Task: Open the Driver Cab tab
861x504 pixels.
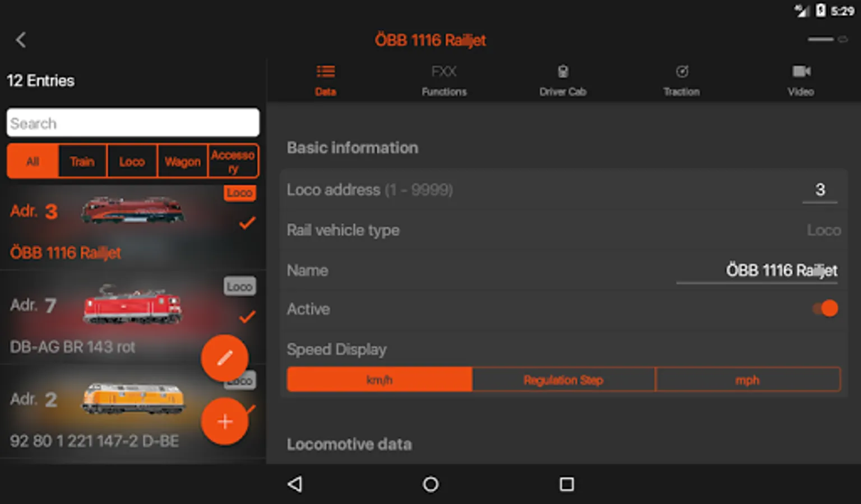Action: (x=563, y=81)
